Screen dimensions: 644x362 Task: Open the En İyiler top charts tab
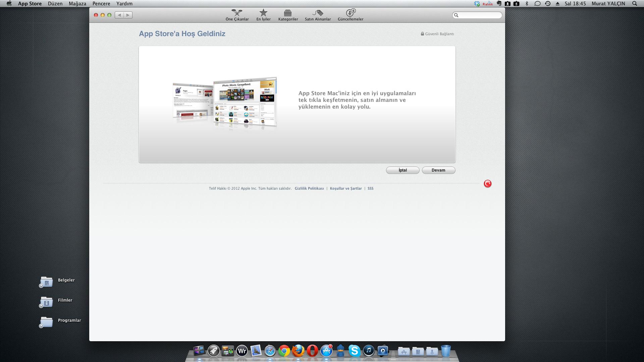click(x=264, y=15)
